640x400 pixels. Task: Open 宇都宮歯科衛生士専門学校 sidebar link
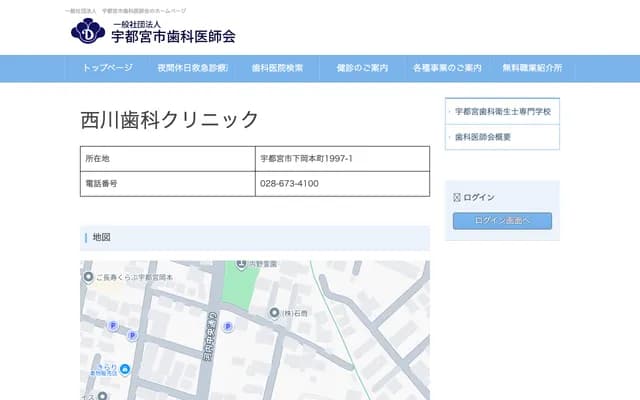point(503,111)
